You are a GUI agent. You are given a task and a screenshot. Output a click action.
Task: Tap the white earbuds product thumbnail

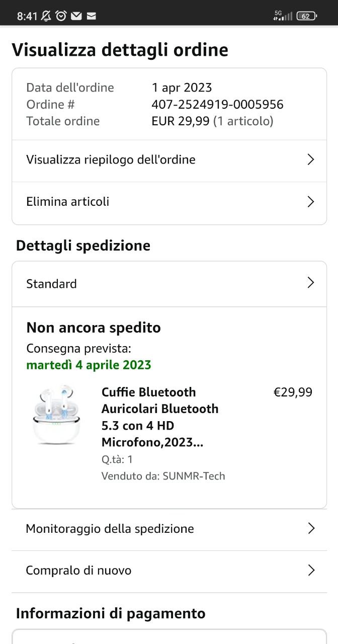[56, 415]
